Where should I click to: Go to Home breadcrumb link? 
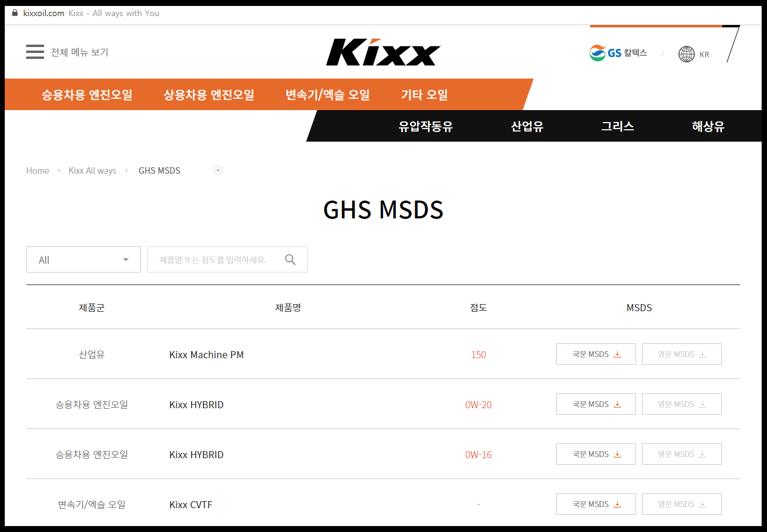[37, 171]
